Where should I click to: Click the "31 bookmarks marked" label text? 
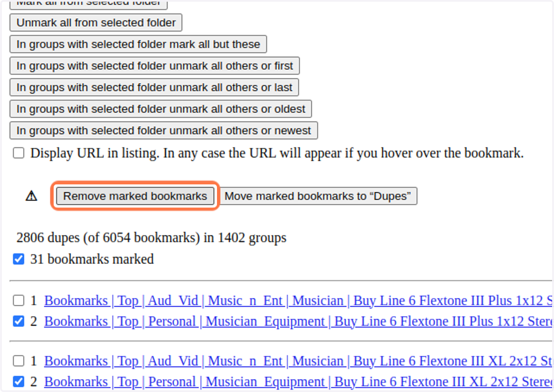[92, 259]
